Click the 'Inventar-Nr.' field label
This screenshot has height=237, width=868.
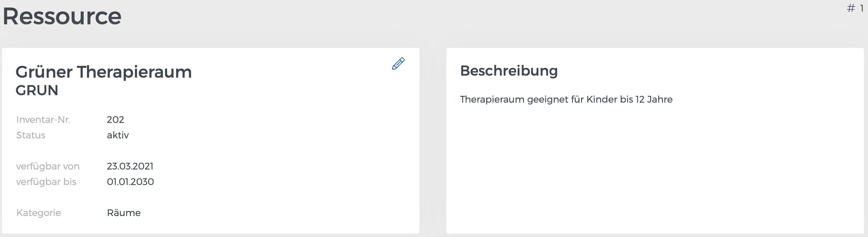click(x=44, y=120)
